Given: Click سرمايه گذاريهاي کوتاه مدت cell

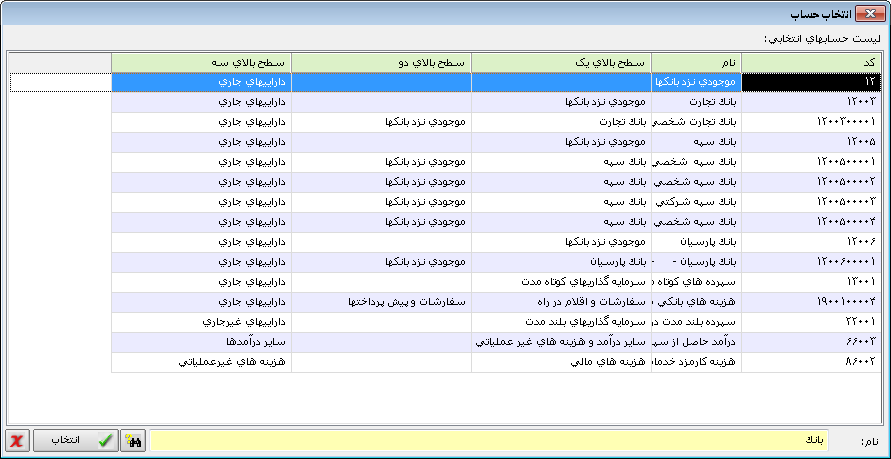Looking at the screenshot, I should (x=561, y=282).
